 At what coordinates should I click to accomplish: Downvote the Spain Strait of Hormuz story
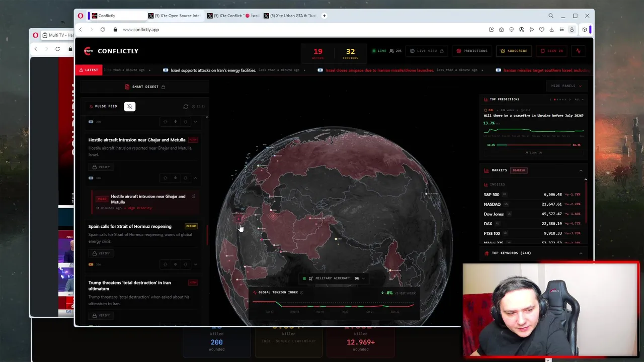click(x=185, y=264)
